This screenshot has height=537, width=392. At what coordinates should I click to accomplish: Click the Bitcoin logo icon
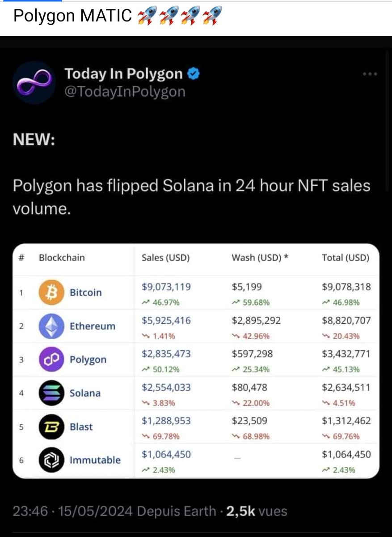[52, 293]
